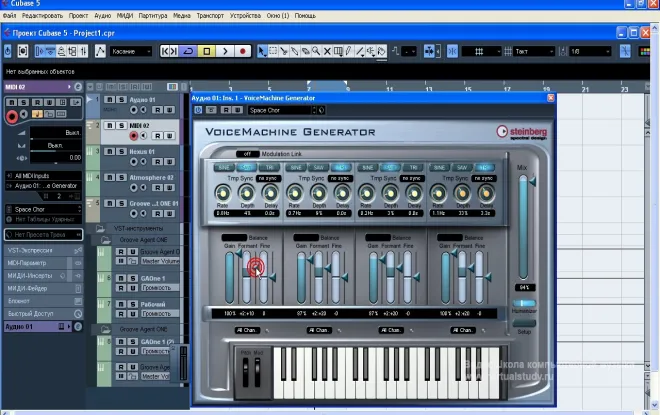Toggle Autoscroll button in toolbar
Viewport: 660px width, 415px height.
click(x=429, y=51)
